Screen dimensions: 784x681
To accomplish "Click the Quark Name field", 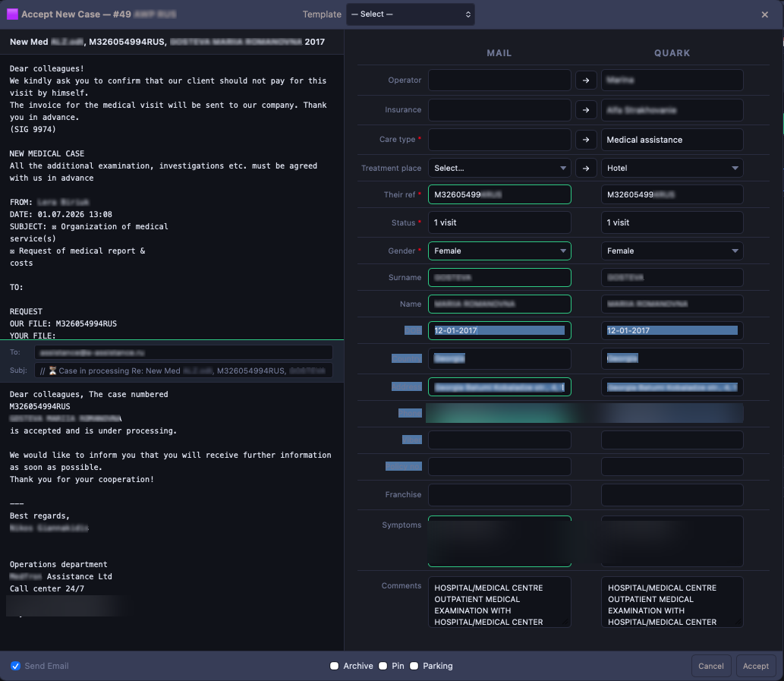I will pos(672,304).
